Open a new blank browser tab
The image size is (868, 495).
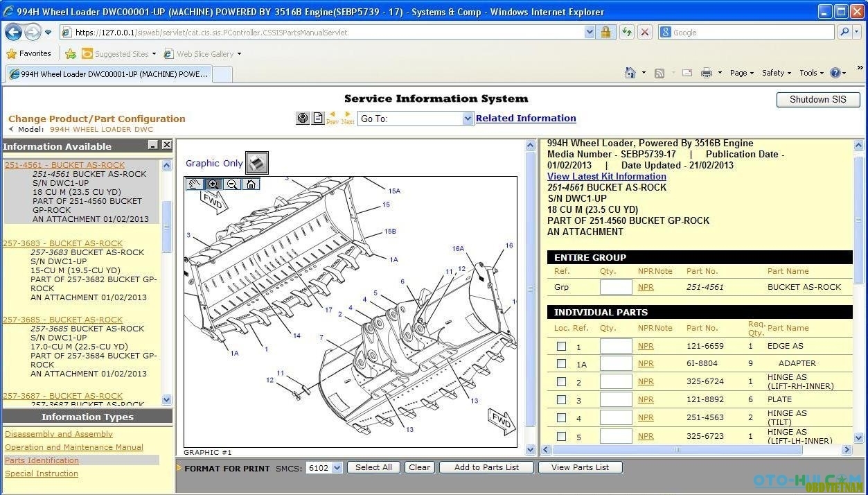click(222, 74)
